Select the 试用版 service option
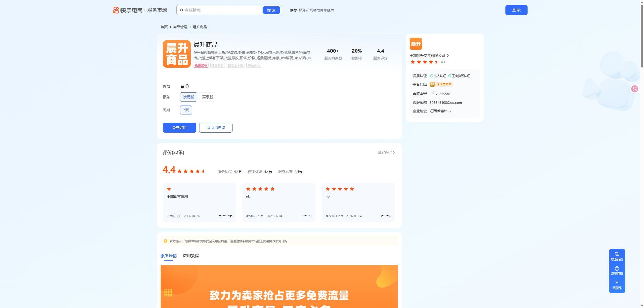 [188, 97]
